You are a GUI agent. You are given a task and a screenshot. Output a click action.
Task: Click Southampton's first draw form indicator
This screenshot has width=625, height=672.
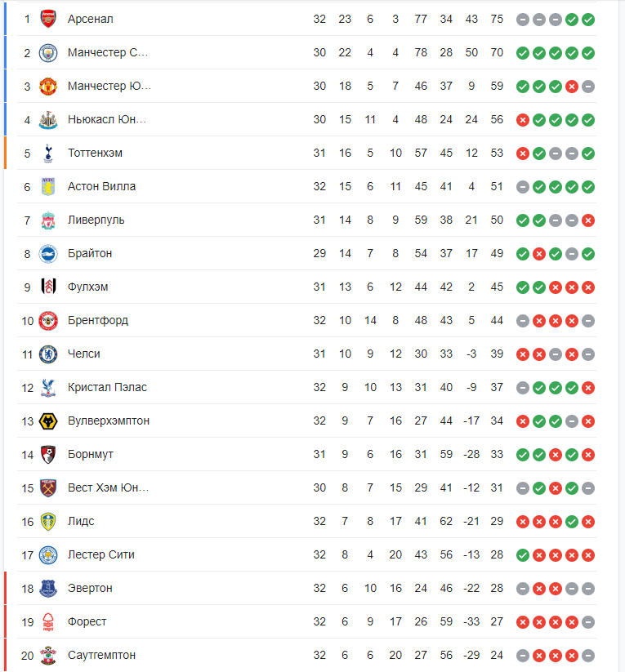(x=523, y=656)
